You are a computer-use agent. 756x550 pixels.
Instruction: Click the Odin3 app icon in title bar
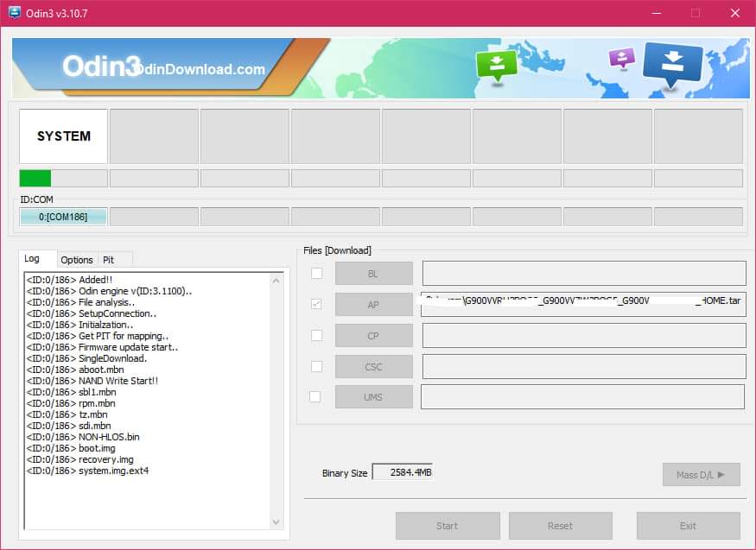[x=15, y=13]
